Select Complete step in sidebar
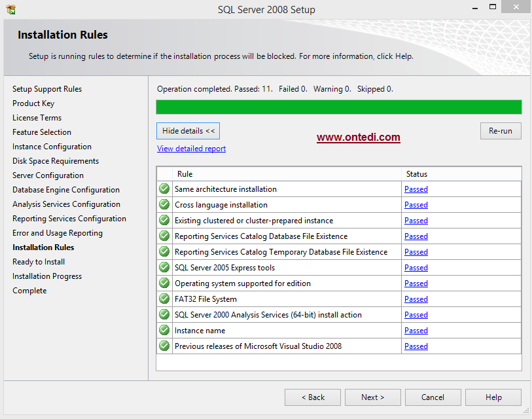 pyautogui.click(x=29, y=291)
